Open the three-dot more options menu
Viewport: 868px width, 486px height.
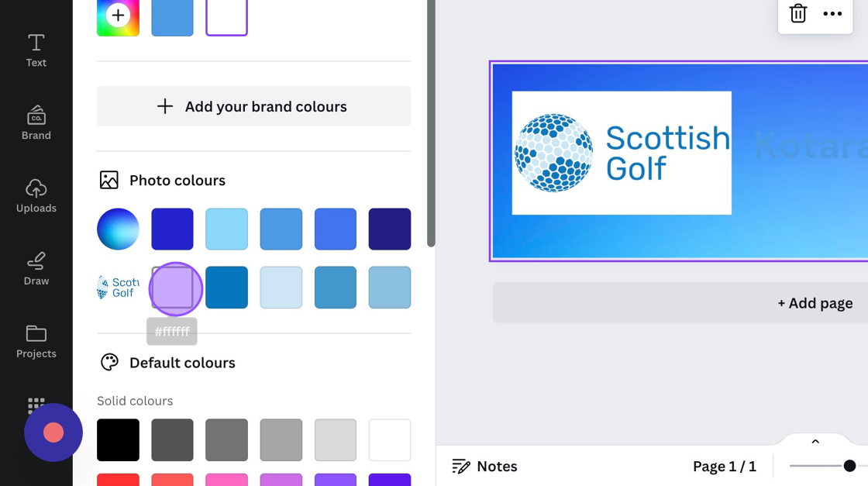pyautogui.click(x=832, y=14)
